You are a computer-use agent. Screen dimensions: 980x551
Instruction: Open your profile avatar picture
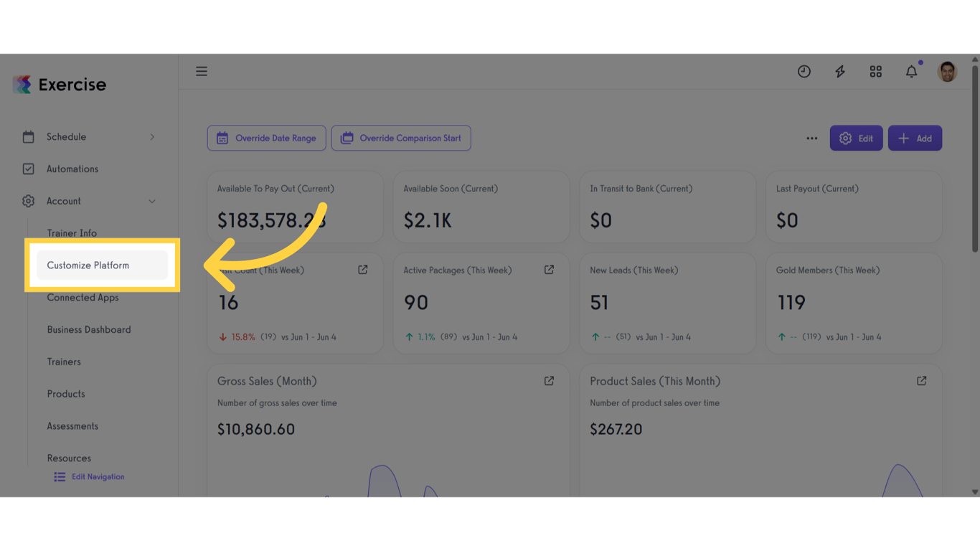tap(947, 71)
